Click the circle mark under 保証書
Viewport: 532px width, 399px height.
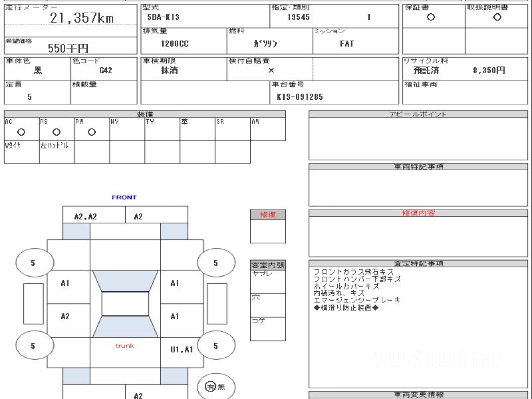point(430,17)
